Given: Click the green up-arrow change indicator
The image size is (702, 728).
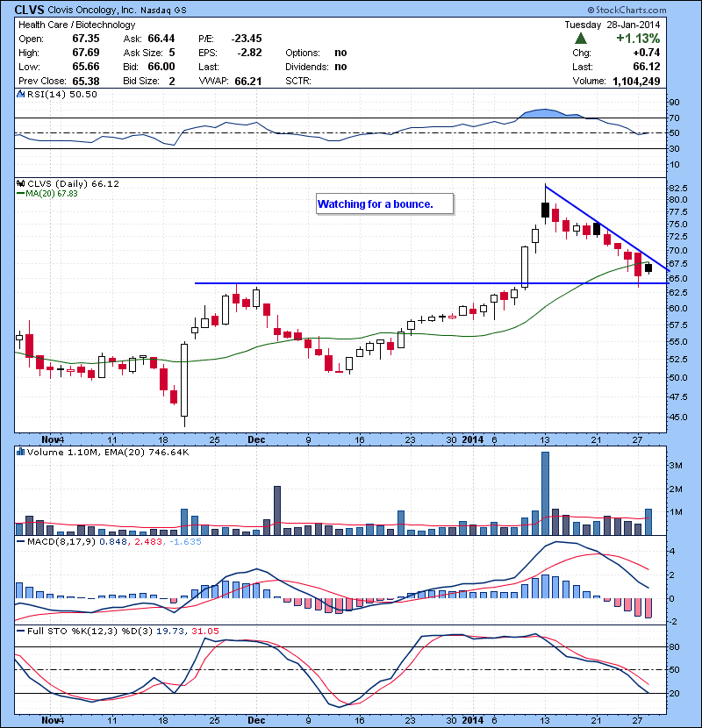Looking at the screenshot, I should point(581,38).
